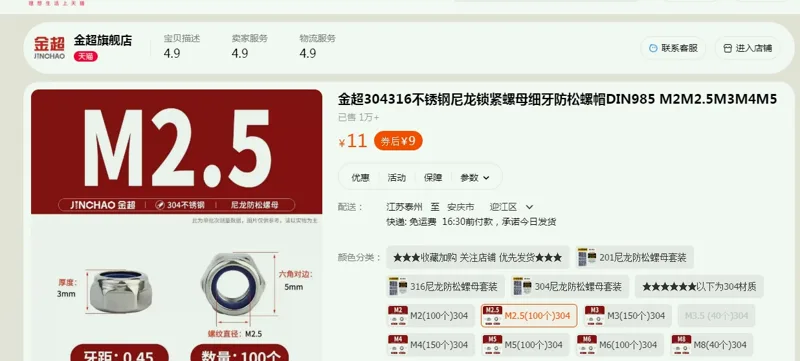Image resolution: width=800 pixels, height=361 pixels.
Task: Click the M2.5 main product image
Action: click(x=177, y=225)
